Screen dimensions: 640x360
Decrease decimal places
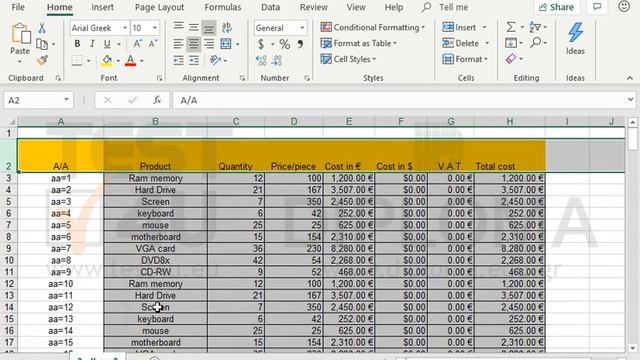[x=276, y=60]
